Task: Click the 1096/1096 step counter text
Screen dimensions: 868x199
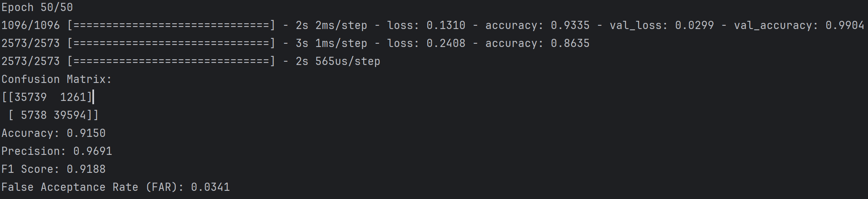Action: (x=30, y=25)
